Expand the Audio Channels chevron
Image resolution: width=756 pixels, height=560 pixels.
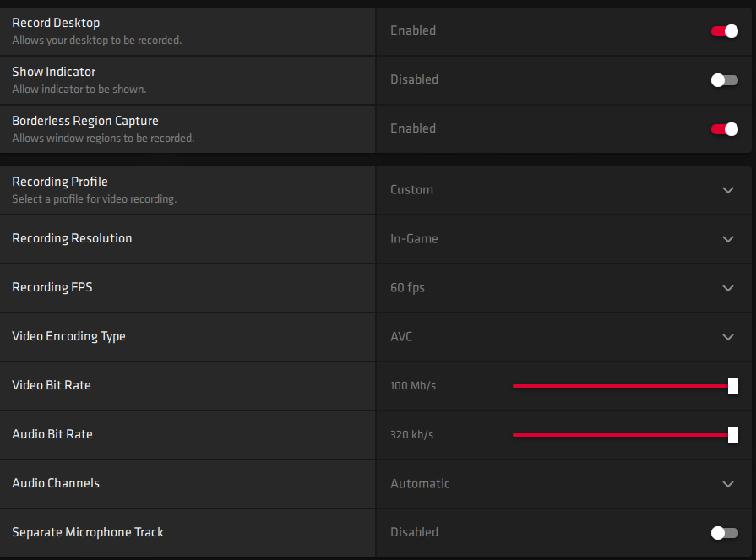(728, 484)
